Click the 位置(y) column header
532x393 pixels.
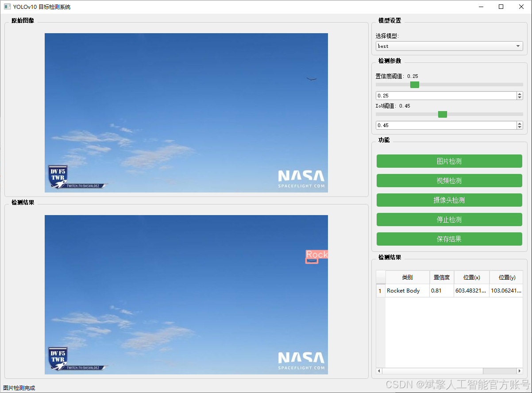pos(506,277)
